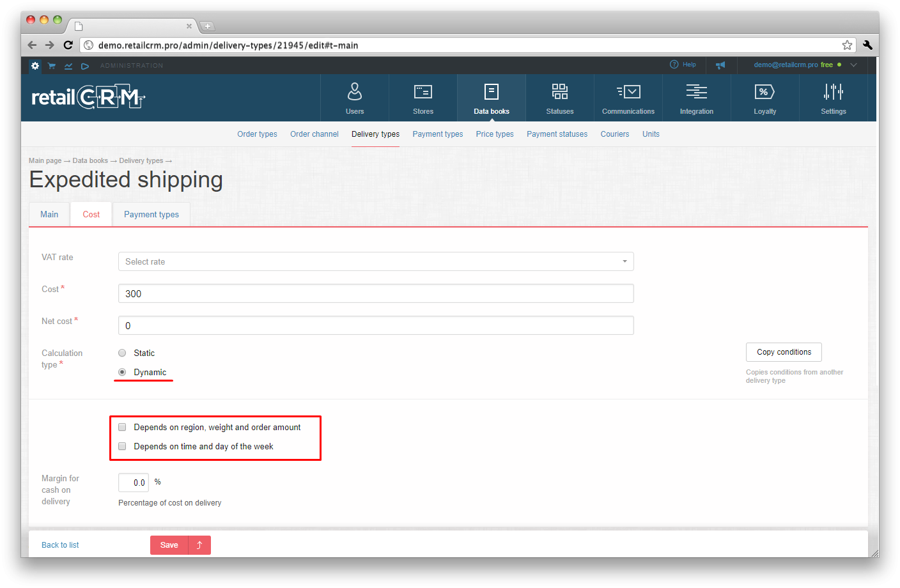Click the Back to list link
Viewport: 900px width, 588px height.
pyautogui.click(x=60, y=545)
